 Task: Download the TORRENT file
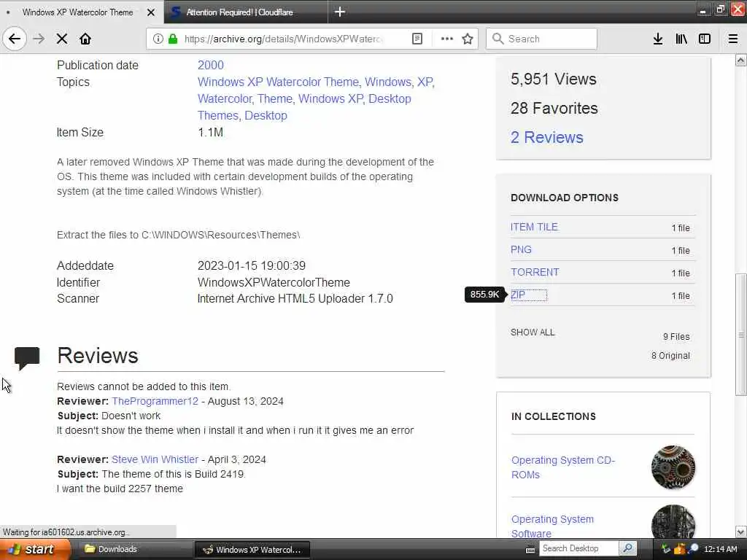[x=535, y=273]
